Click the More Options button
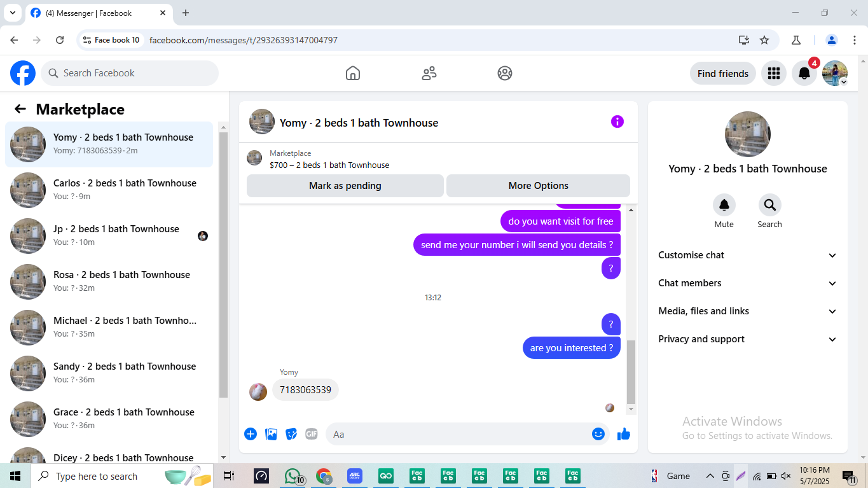This screenshot has width=868, height=488. (x=539, y=186)
